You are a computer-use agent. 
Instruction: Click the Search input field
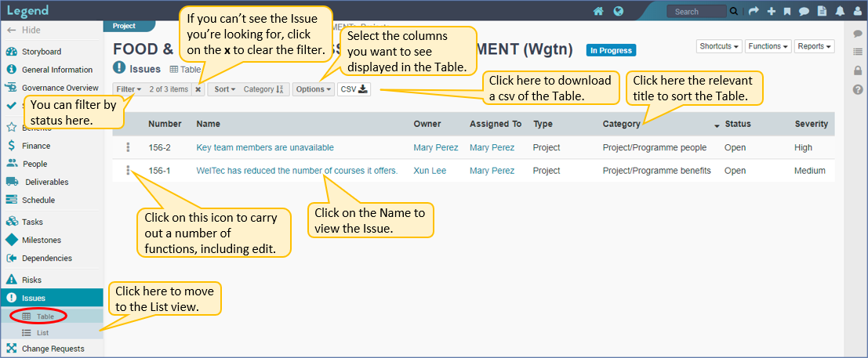696,11
